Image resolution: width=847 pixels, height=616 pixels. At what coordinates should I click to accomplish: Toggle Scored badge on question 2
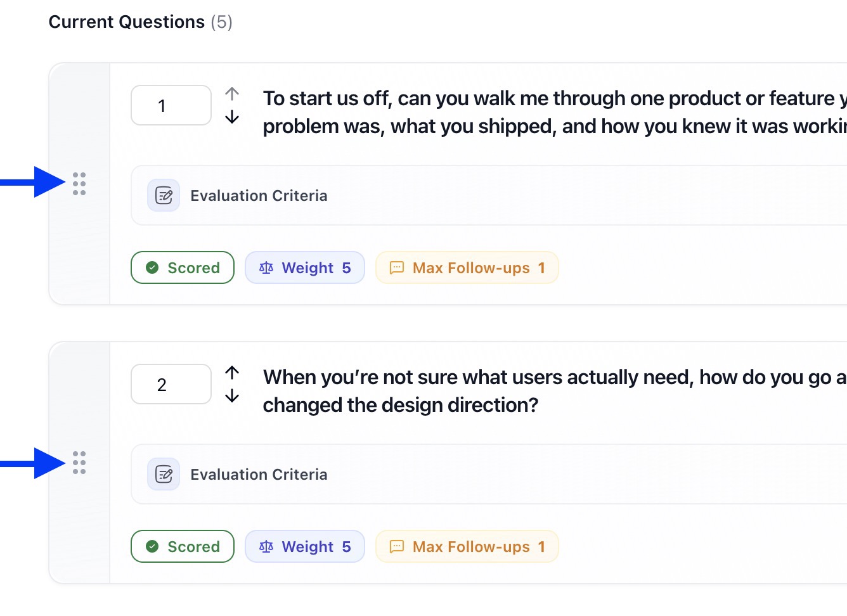point(183,546)
